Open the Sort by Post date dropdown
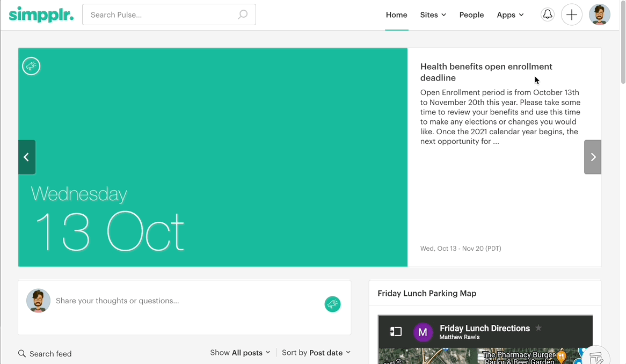The height and width of the screenshot is (364, 626). point(316,353)
